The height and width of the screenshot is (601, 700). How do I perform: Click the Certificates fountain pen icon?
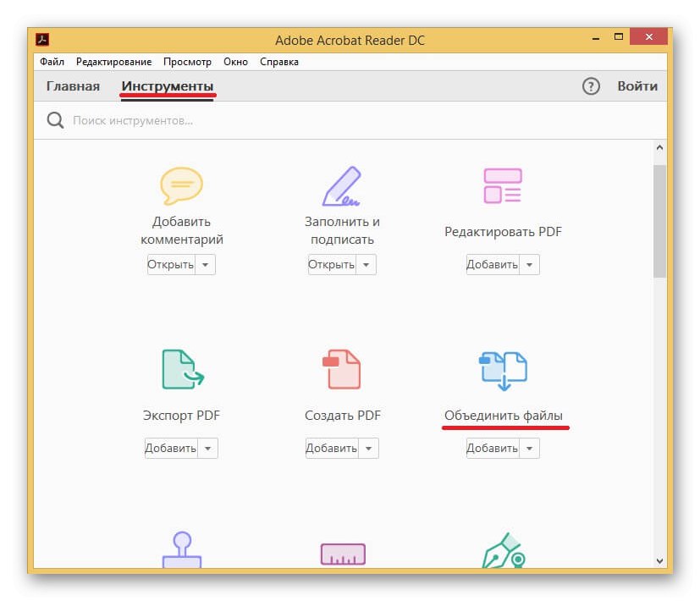click(x=504, y=550)
